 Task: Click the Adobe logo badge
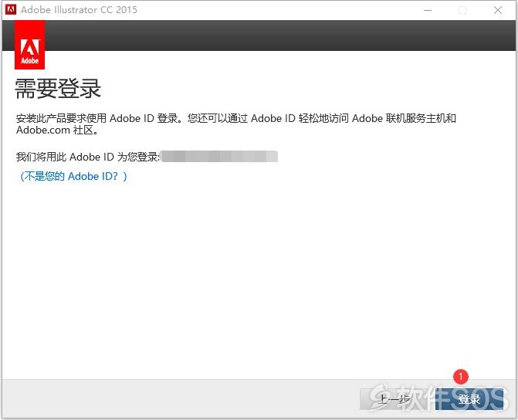pos(30,45)
